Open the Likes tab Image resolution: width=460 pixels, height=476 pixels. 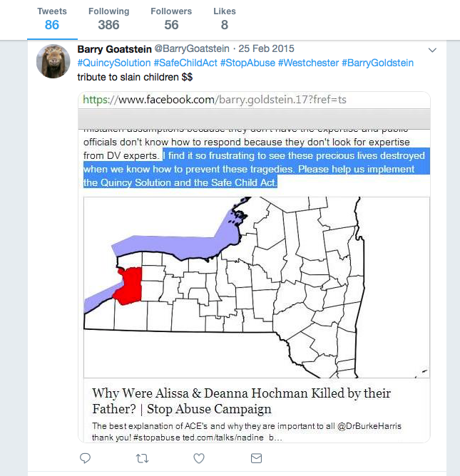224,19
